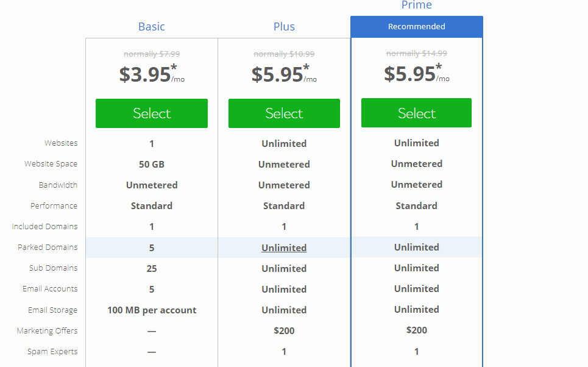Viewport: 588px width, 367px height.
Task: Click the $3.95 Basic plan price
Action: [145, 74]
